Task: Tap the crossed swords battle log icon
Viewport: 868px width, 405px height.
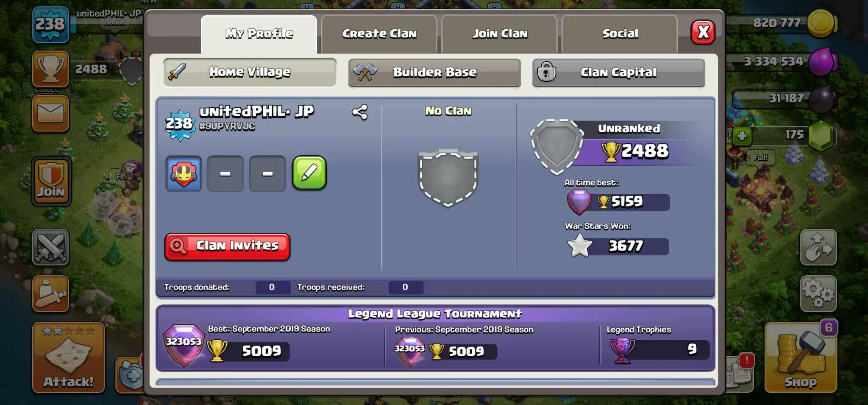Action: (50, 247)
